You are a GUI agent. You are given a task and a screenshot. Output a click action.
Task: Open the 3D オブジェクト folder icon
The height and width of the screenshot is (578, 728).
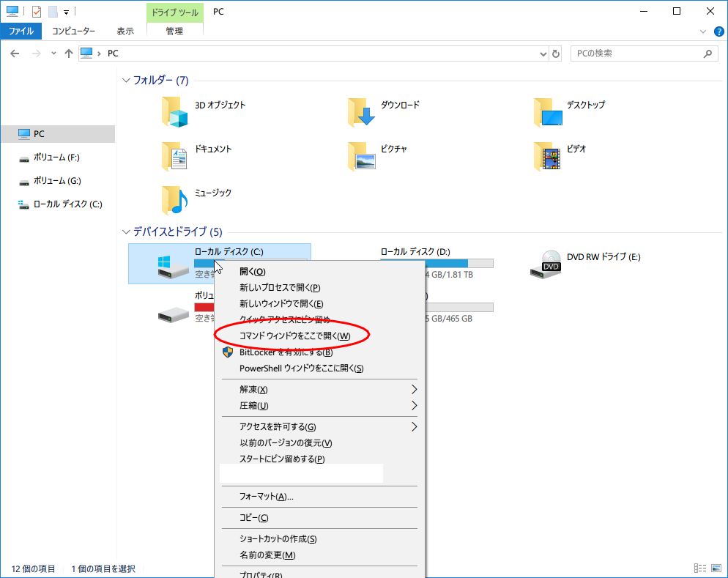[174, 111]
